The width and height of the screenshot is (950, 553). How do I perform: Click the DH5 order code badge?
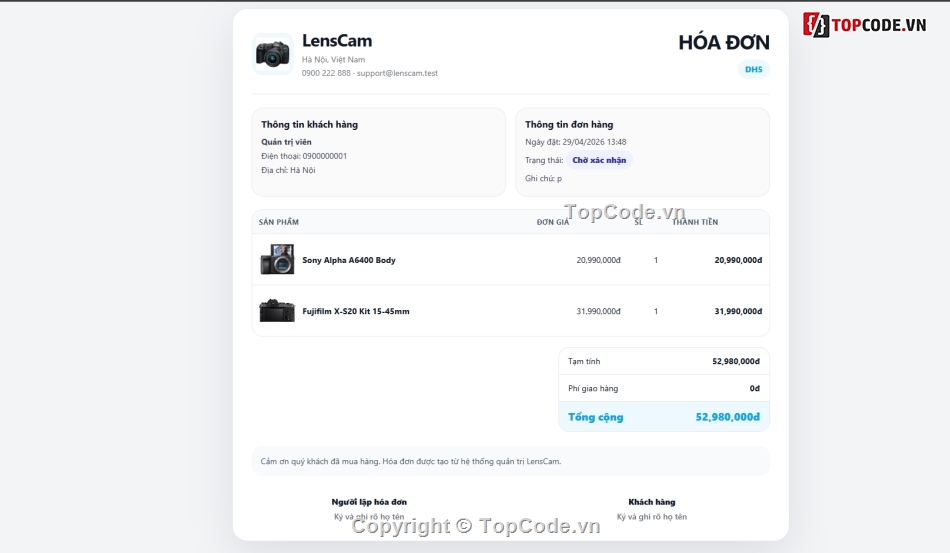[754, 69]
